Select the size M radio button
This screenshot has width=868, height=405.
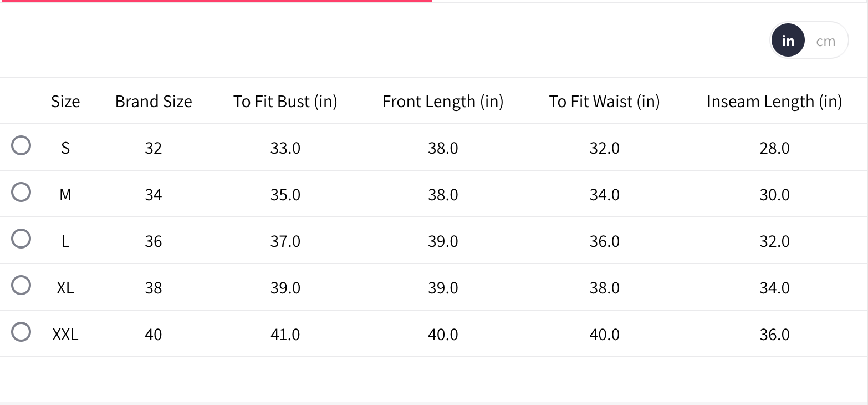click(x=21, y=192)
